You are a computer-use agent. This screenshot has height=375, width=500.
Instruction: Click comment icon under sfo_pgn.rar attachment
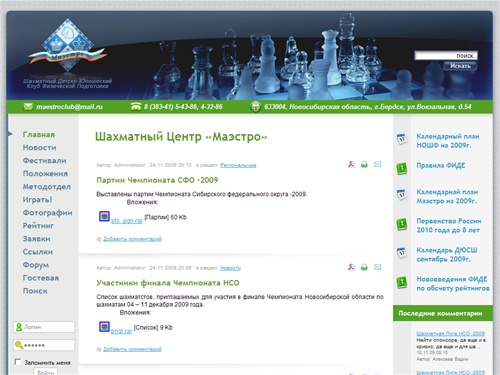tap(99, 239)
